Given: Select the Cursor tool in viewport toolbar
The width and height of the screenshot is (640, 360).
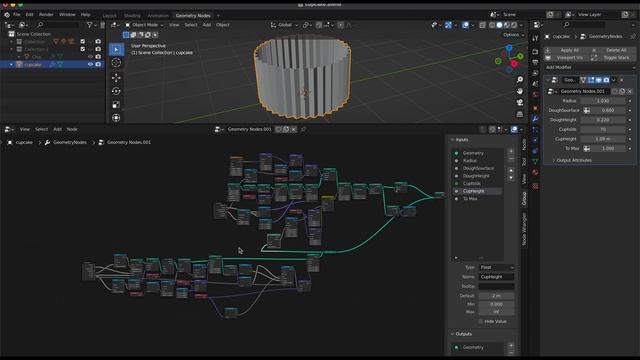Looking at the screenshot, I should (x=116, y=63).
